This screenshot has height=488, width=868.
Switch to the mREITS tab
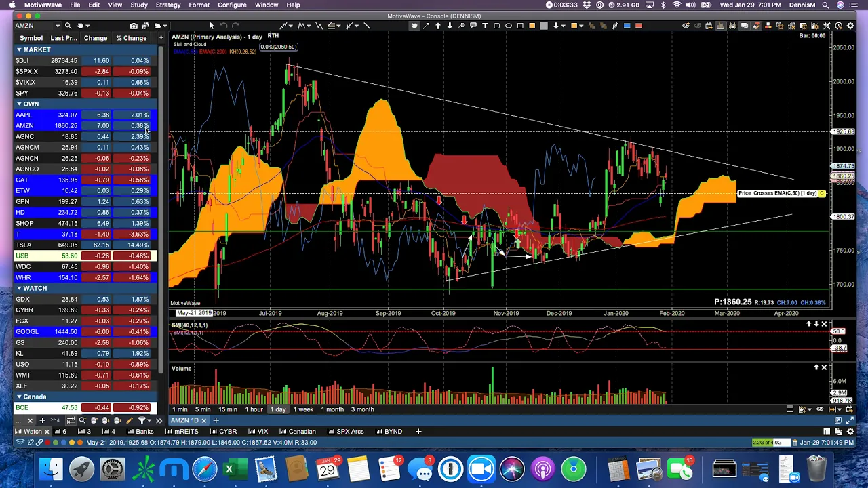coord(181,431)
